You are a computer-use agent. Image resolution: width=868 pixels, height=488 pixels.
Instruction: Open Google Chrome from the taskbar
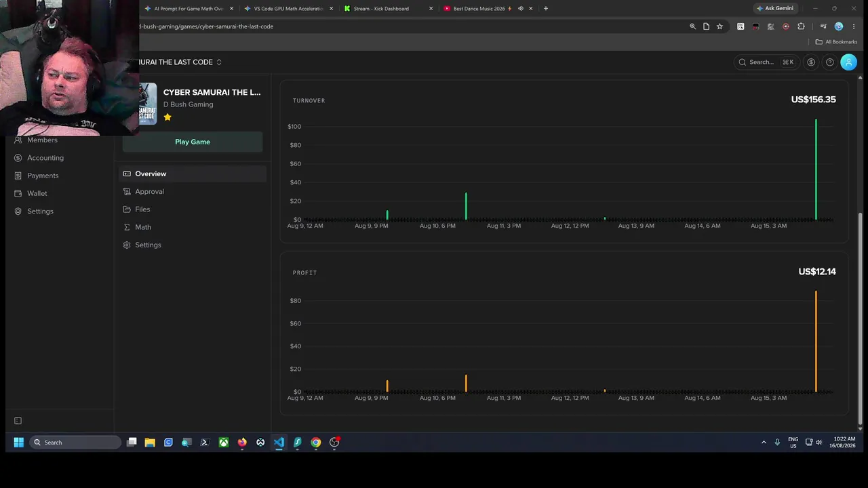(316, 443)
